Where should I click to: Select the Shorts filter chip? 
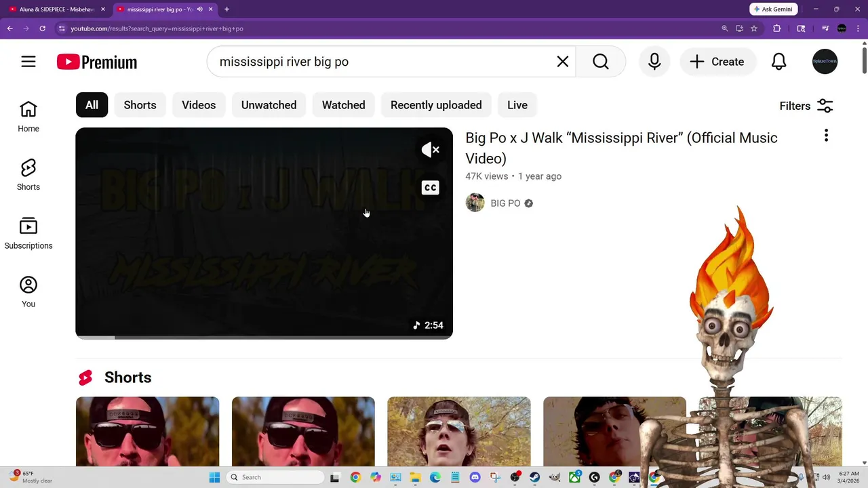click(x=140, y=105)
